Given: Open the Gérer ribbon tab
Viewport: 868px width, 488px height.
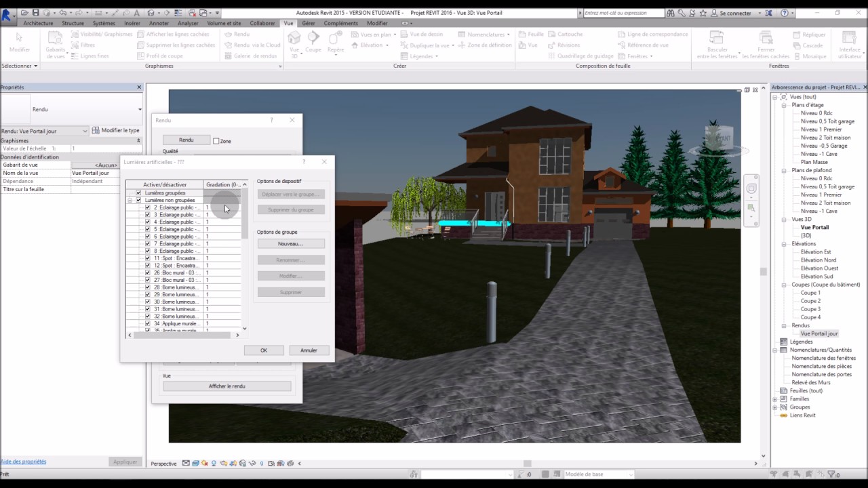Looking at the screenshot, I should 309,23.
